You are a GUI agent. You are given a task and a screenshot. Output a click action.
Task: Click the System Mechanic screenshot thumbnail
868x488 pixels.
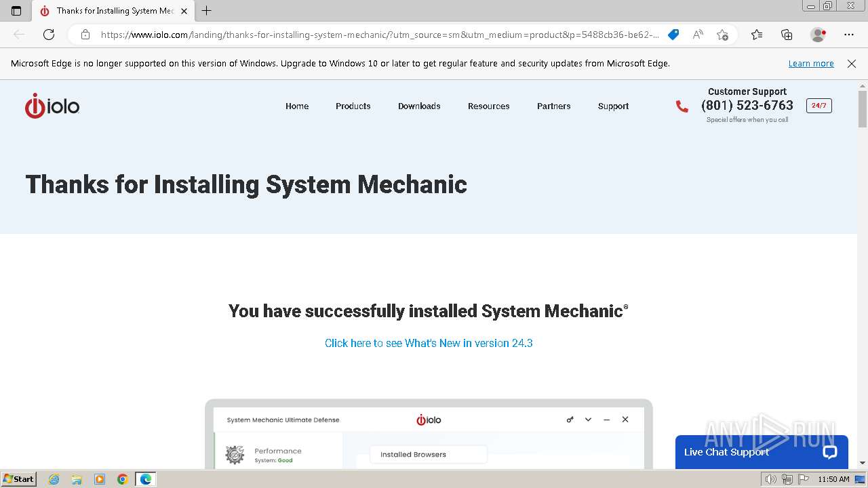pos(429,434)
